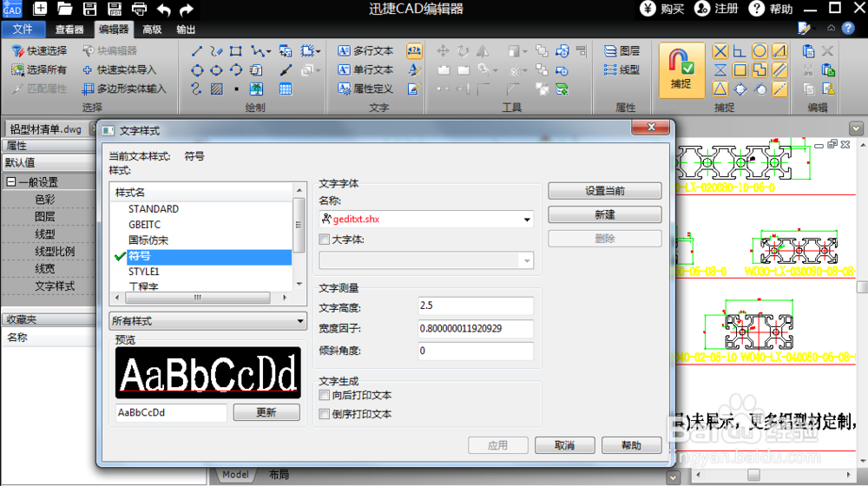Click Quick Select tool
This screenshot has width=868, height=486.
pyautogui.click(x=39, y=51)
